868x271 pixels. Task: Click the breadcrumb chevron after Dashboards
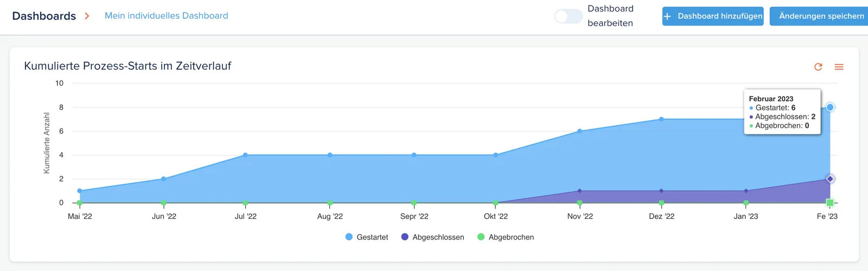pos(87,16)
